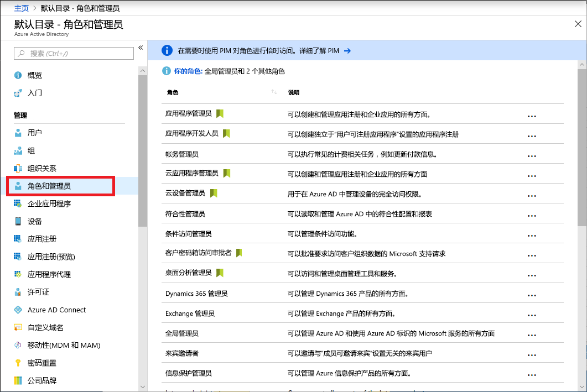Click the 桌面分析管理员 role name

point(188,273)
